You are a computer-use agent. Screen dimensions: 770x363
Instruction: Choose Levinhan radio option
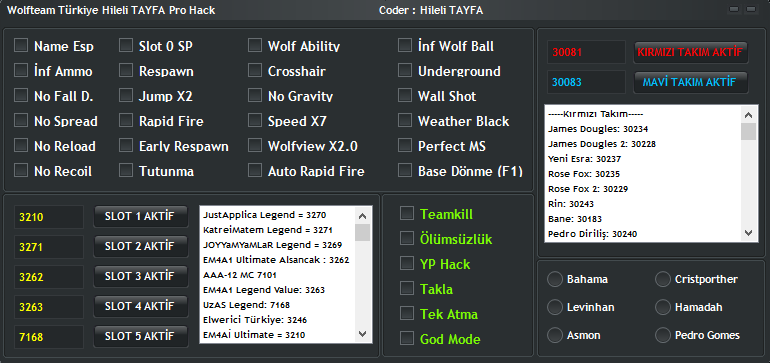[555, 307]
